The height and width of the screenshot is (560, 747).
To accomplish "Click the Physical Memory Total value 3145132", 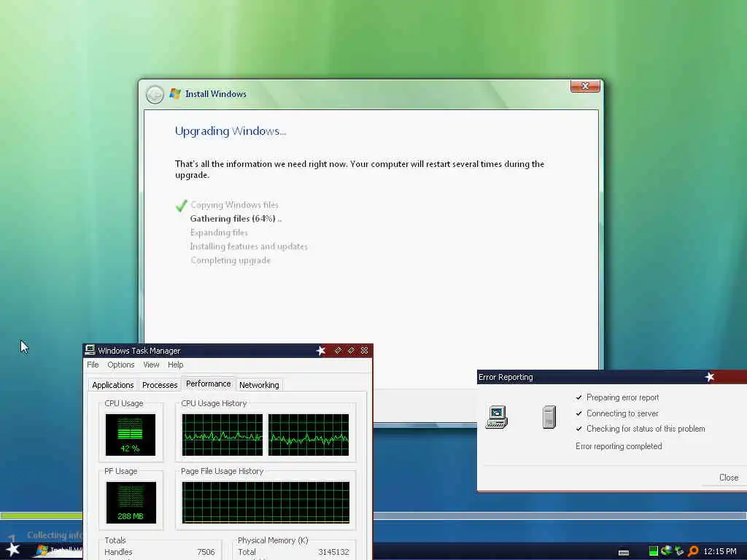I will click(333, 552).
